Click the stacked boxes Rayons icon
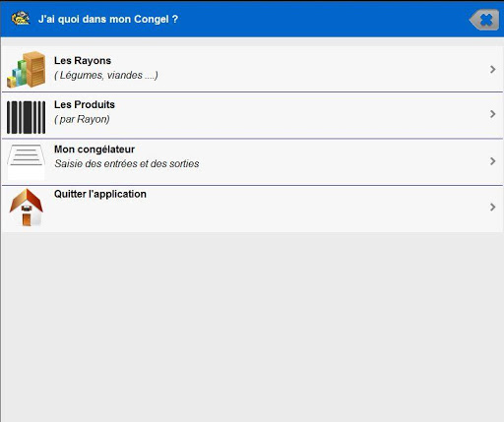The width and height of the screenshot is (504, 422). [27, 70]
